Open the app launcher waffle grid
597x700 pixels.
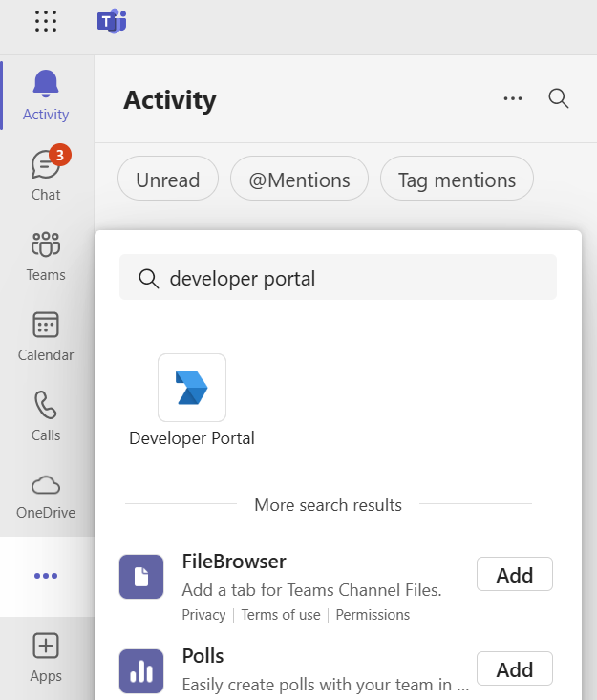(46, 21)
